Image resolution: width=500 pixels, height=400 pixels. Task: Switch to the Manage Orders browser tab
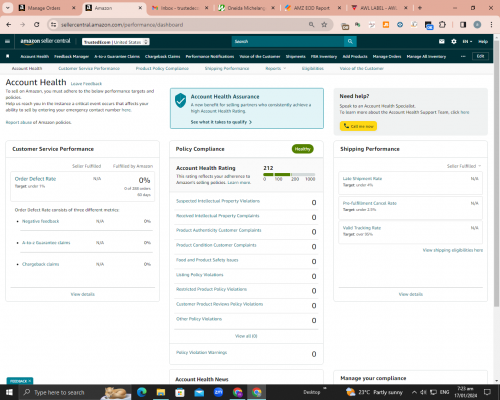pyautogui.click(x=48, y=8)
